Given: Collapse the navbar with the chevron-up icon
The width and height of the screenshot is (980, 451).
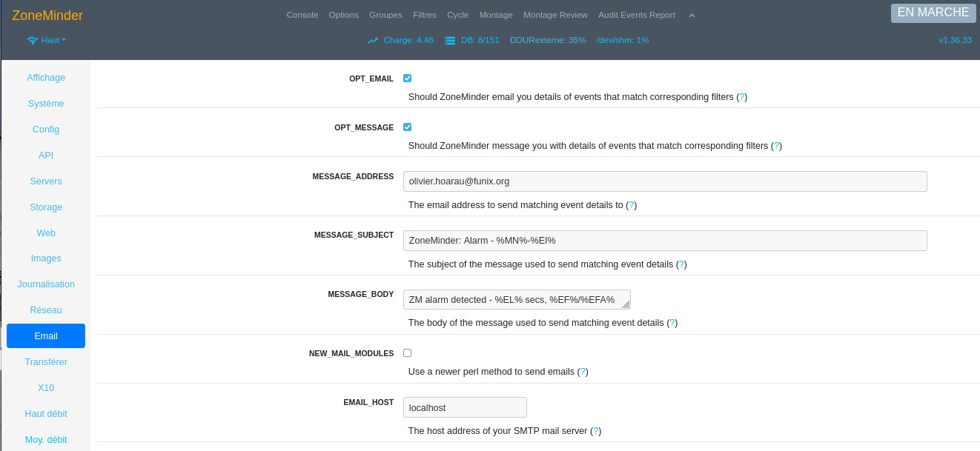Looking at the screenshot, I should point(692,15).
